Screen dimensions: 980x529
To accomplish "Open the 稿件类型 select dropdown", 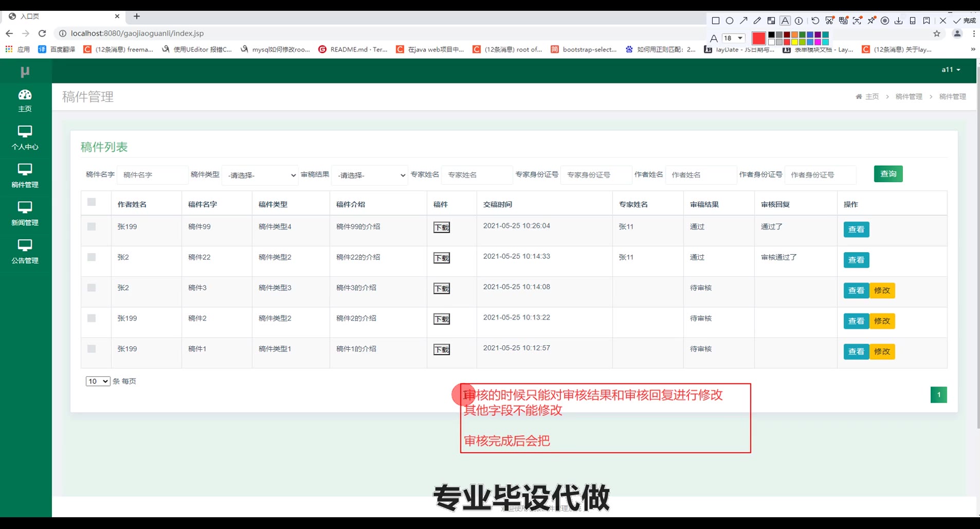I will [260, 175].
